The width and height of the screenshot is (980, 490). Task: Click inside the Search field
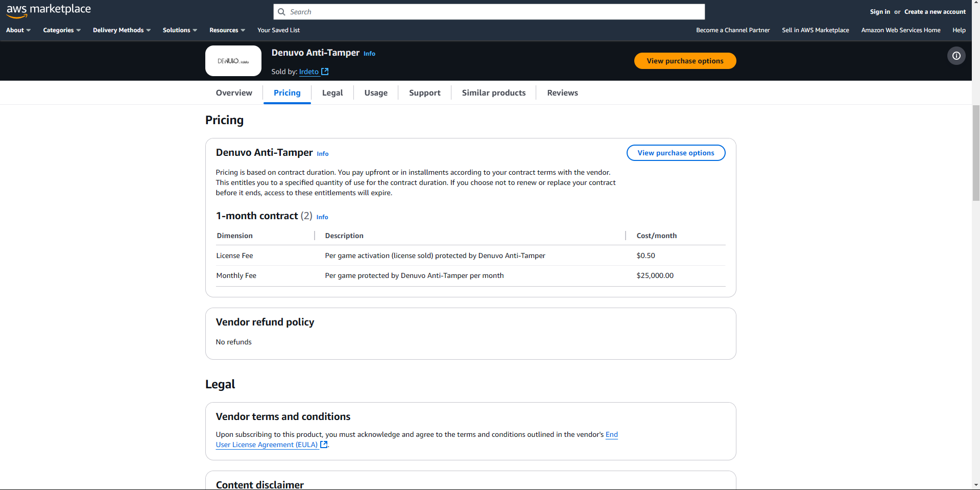[489, 12]
